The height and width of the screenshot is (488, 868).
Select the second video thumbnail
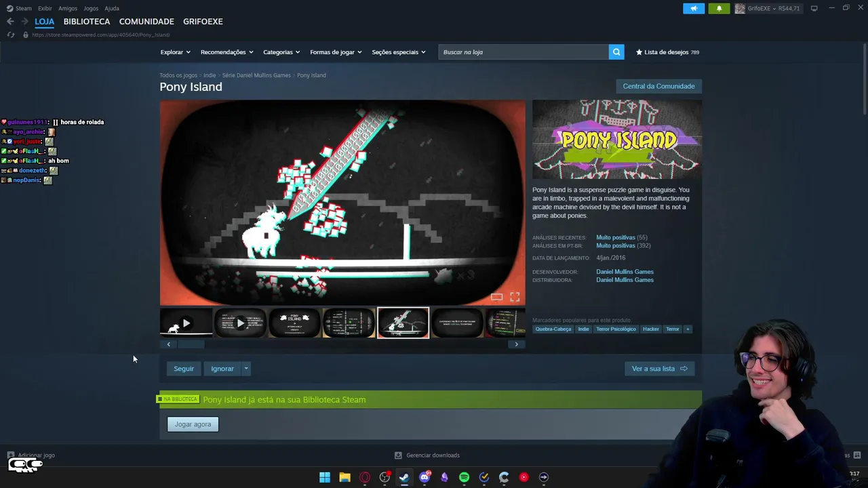[240, 323]
